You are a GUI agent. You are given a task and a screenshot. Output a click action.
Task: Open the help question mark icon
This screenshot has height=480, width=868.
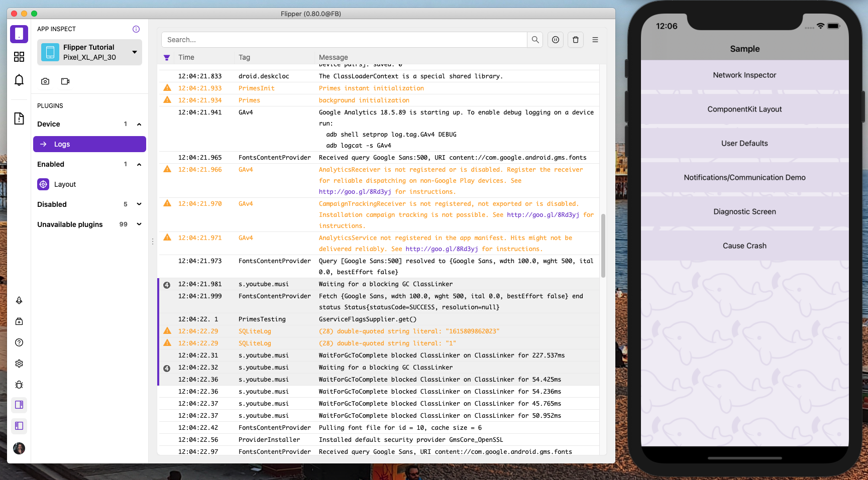[19, 342]
